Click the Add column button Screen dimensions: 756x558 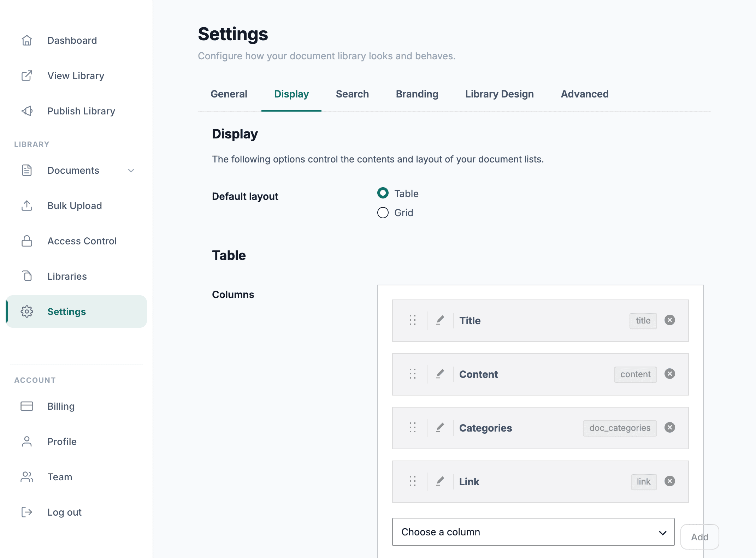pos(699,537)
